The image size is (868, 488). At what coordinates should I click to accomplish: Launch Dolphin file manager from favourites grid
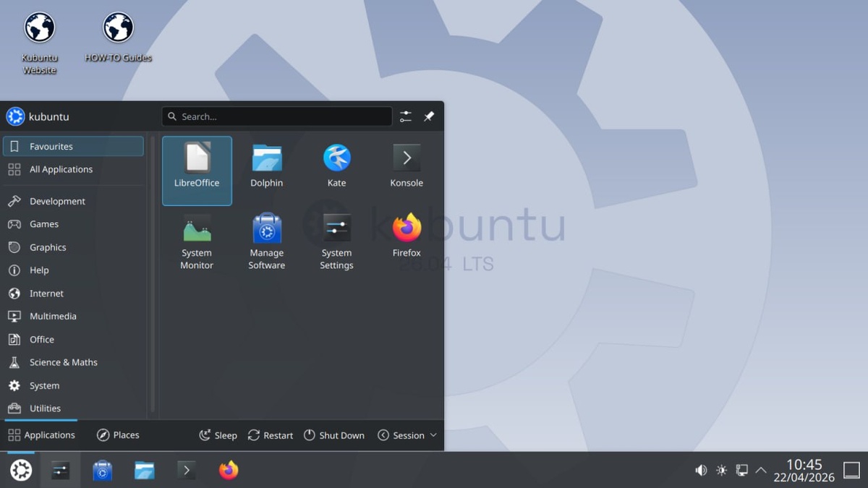(x=267, y=171)
